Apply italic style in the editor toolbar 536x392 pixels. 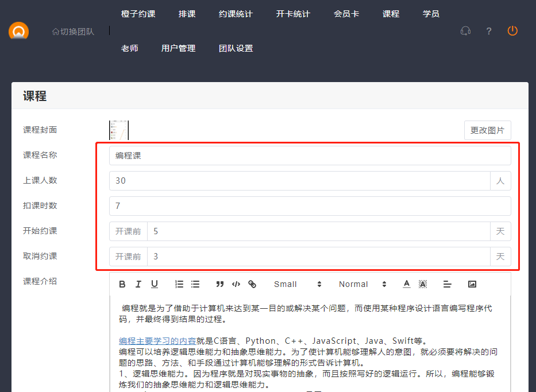pos(138,284)
